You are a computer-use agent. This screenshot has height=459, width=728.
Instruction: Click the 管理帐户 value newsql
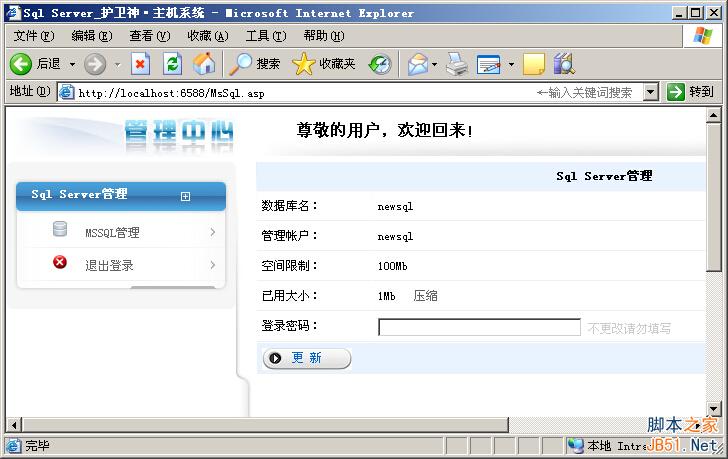(x=395, y=237)
